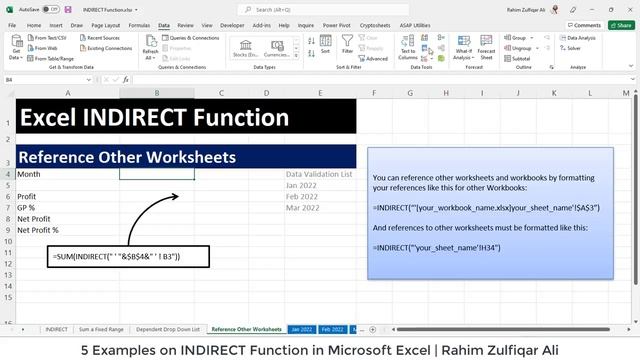
Task: Select the Currencies data type
Action: 277,48
